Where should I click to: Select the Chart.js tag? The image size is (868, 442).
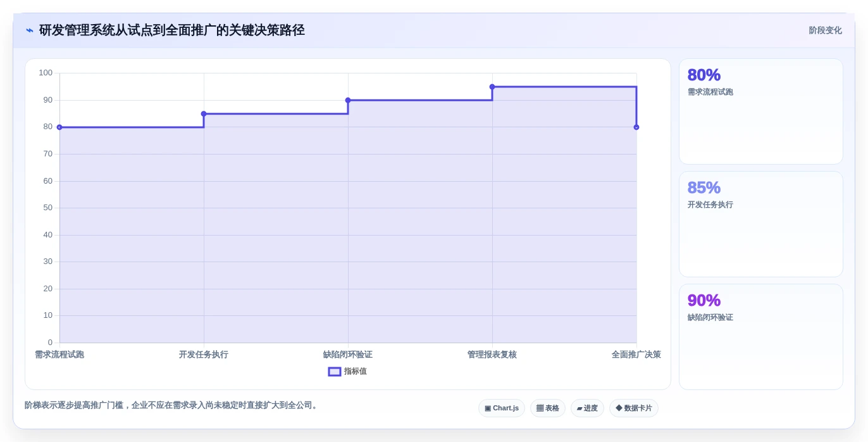pyautogui.click(x=502, y=408)
